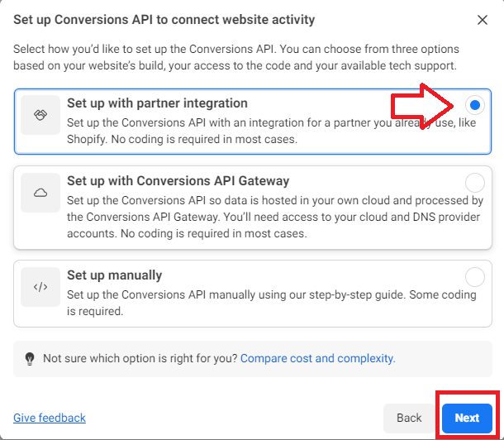
Task: Choose the Conversions API Gateway radio button
Action: pos(475,183)
